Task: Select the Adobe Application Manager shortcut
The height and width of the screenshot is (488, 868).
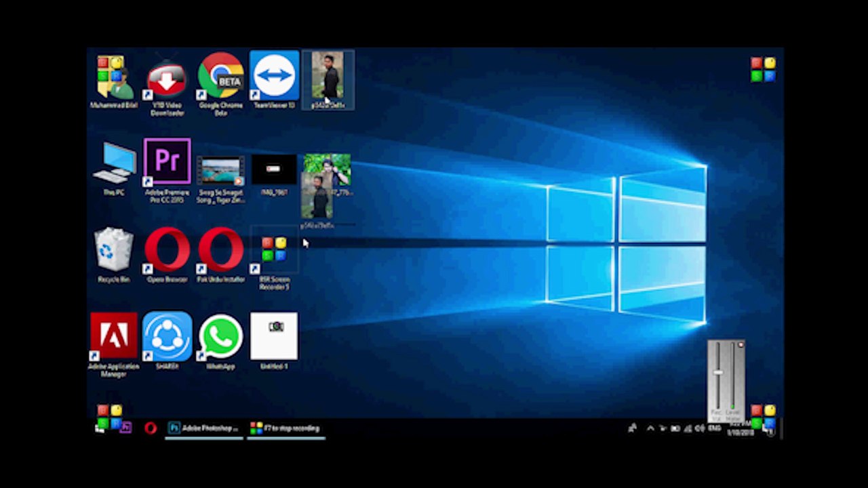Action: pos(113,345)
